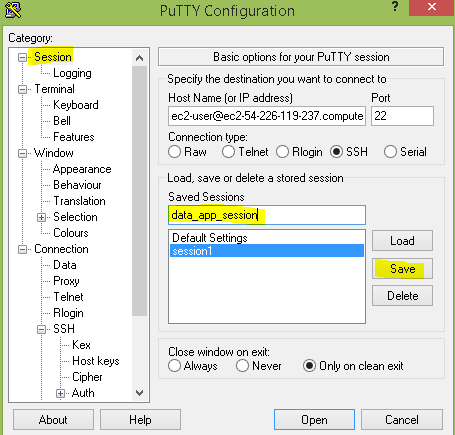Viewport: 455px width, 435px height.
Task: Save the data_app_session session
Action: tap(402, 269)
